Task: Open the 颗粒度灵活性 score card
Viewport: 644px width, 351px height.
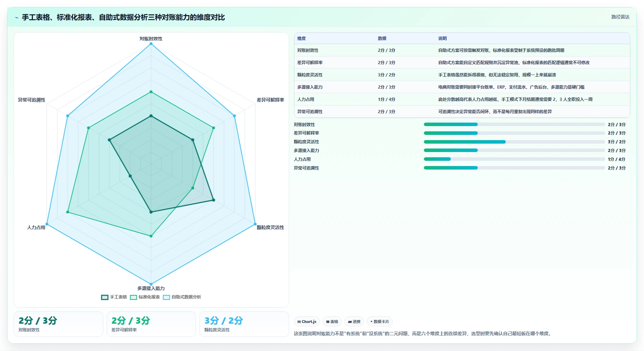Action: (244, 324)
